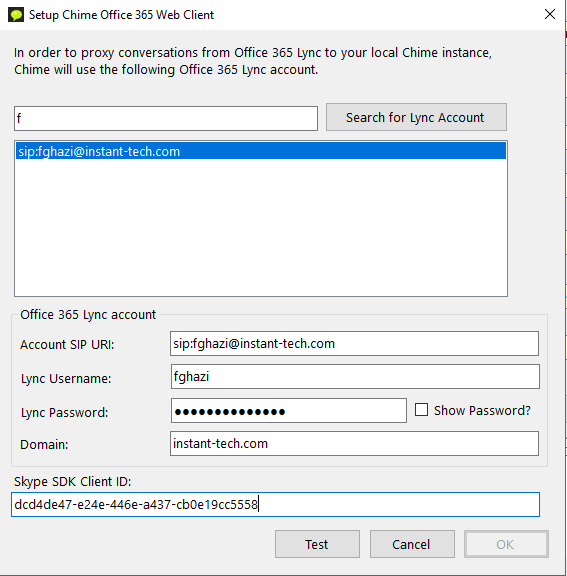Click the Skype SDK Client ID input box
This screenshot has width=567, height=576.
(x=275, y=505)
